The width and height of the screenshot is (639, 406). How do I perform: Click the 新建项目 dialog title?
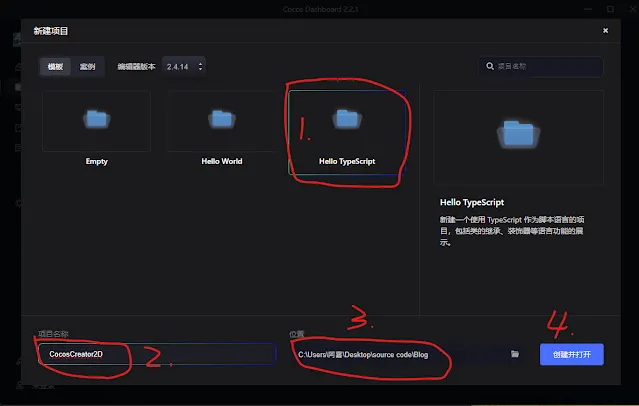coord(51,31)
